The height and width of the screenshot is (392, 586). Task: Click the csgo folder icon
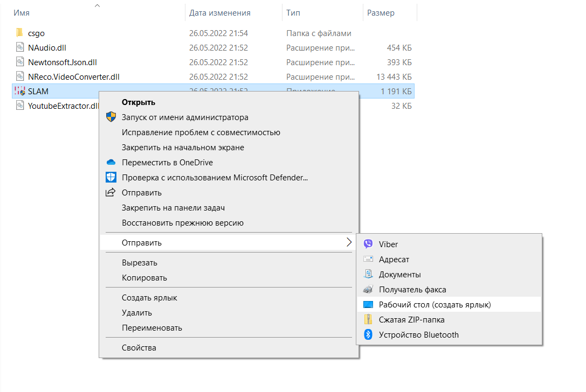20,33
